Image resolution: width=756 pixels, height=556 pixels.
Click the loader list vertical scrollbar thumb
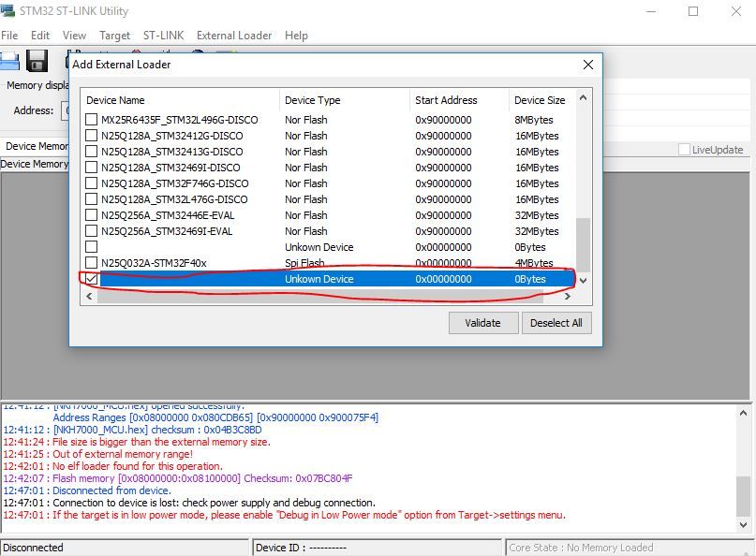pos(583,245)
